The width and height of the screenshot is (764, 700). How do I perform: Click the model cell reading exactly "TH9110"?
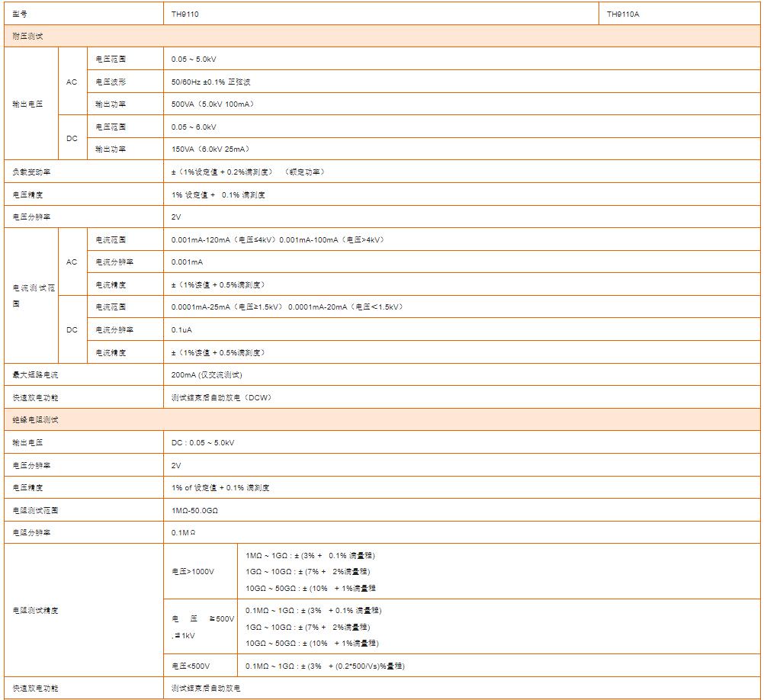point(185,14)
